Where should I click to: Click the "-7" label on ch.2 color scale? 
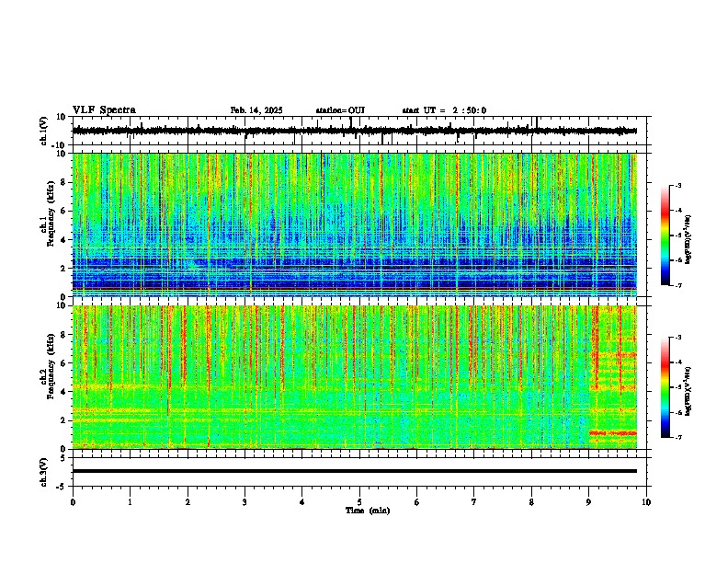pyautogui.click(x=678, y=437)
